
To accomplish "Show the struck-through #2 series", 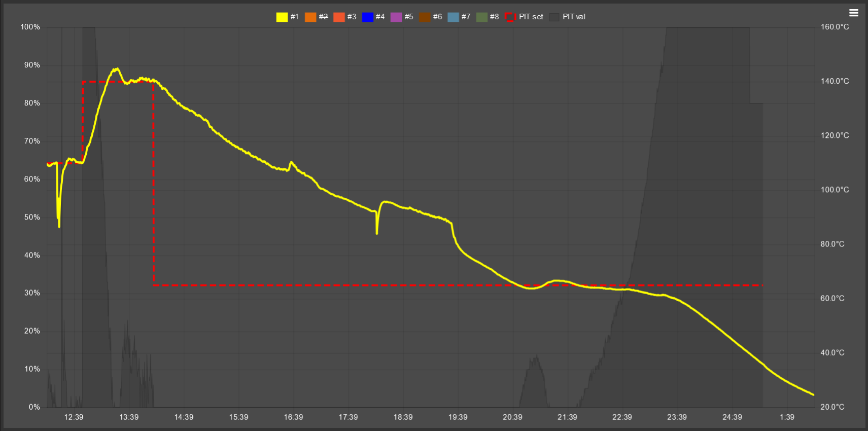I will click(x=317, y=17).
